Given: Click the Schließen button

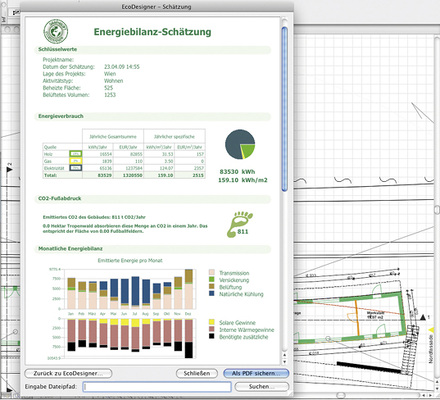Looking at the screenshot, I should pos(197,373).
